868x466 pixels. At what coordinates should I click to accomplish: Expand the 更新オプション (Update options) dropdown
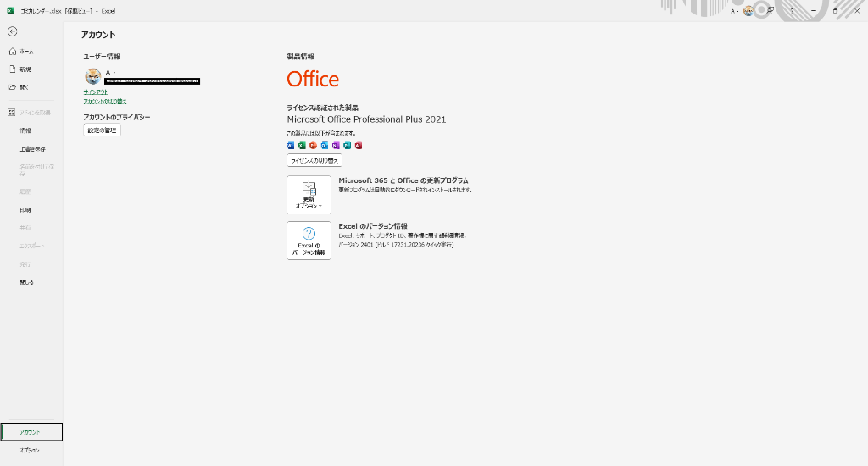(309, 195)
